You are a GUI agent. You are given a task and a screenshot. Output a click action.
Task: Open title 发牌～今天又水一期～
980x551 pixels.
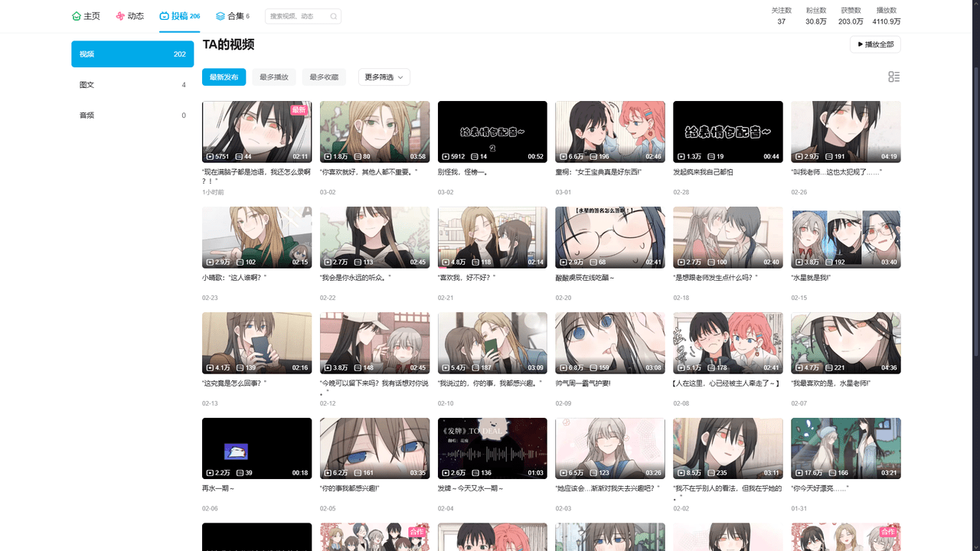point(471,489)
